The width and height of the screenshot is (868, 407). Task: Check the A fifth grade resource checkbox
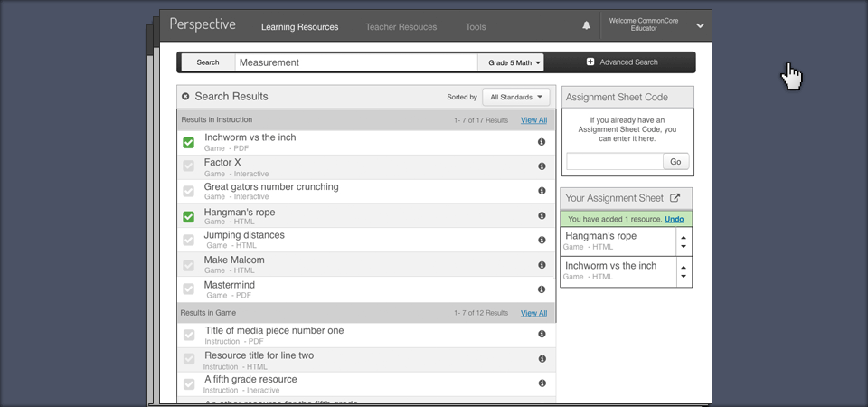click(x=189, y=383)
